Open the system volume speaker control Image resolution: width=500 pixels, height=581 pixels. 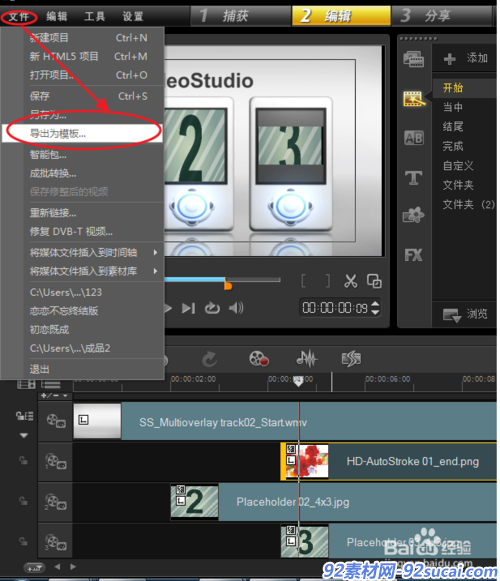pos(236,308)
